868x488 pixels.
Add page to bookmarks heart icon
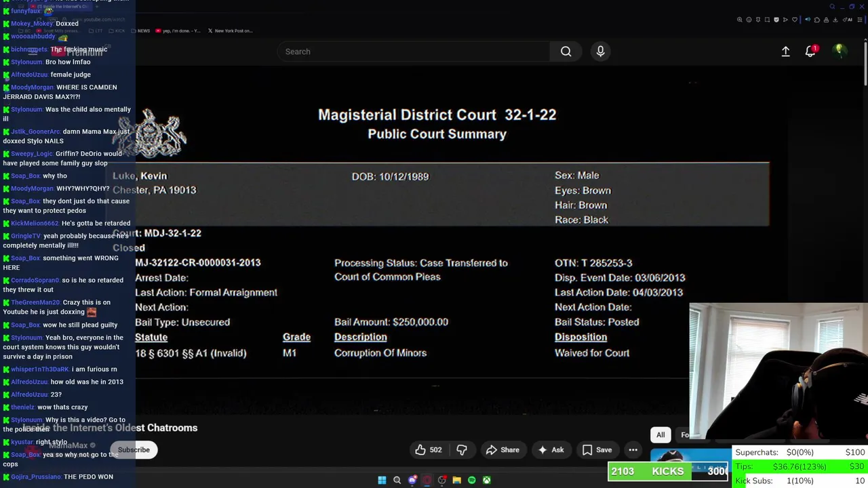(x=795, y=20)
